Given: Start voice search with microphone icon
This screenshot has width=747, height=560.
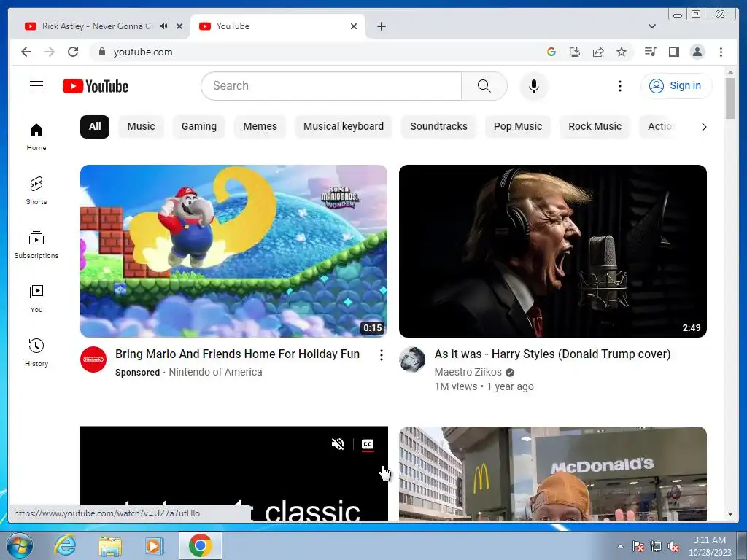Looking at the screenshot, I should [x=533, y=86].
